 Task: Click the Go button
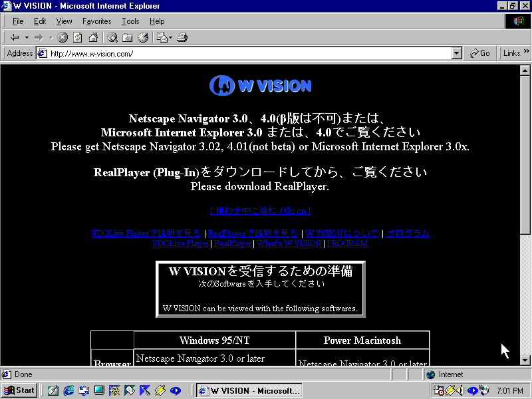click(480, 53)
